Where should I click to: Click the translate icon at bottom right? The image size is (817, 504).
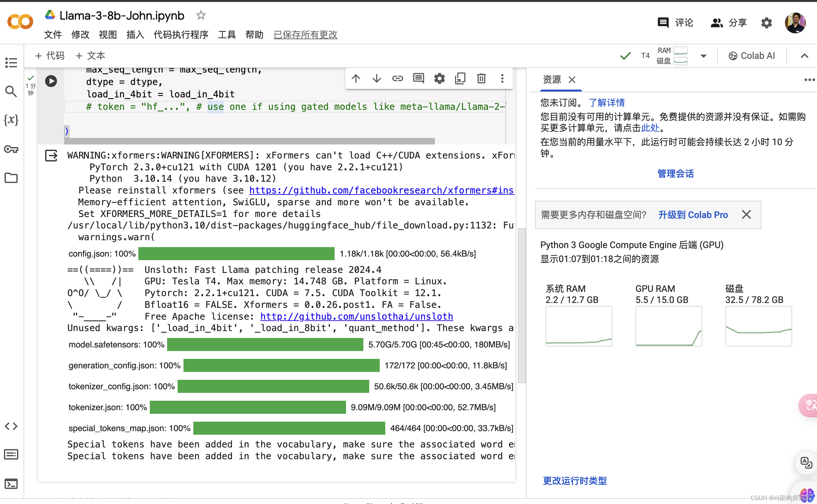coord(806,463)
